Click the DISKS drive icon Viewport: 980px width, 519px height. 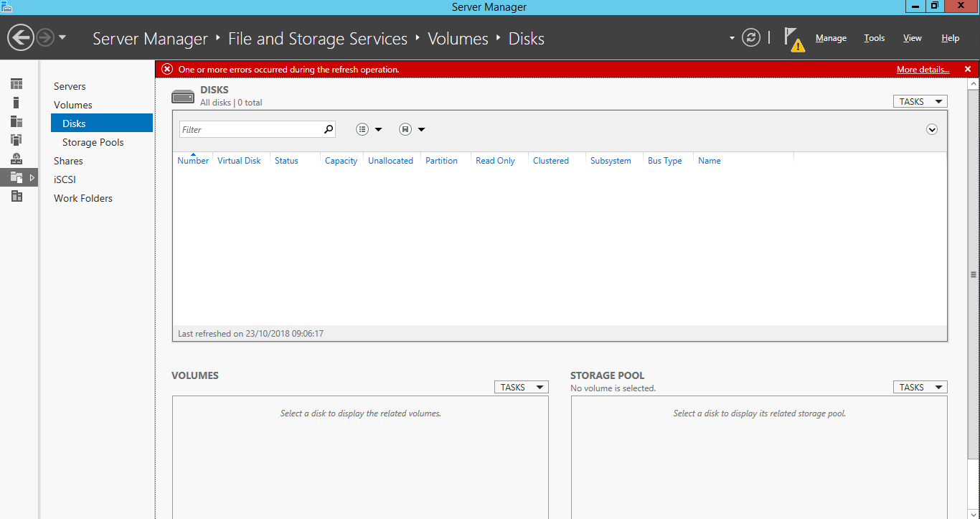[x=183, y=96]
